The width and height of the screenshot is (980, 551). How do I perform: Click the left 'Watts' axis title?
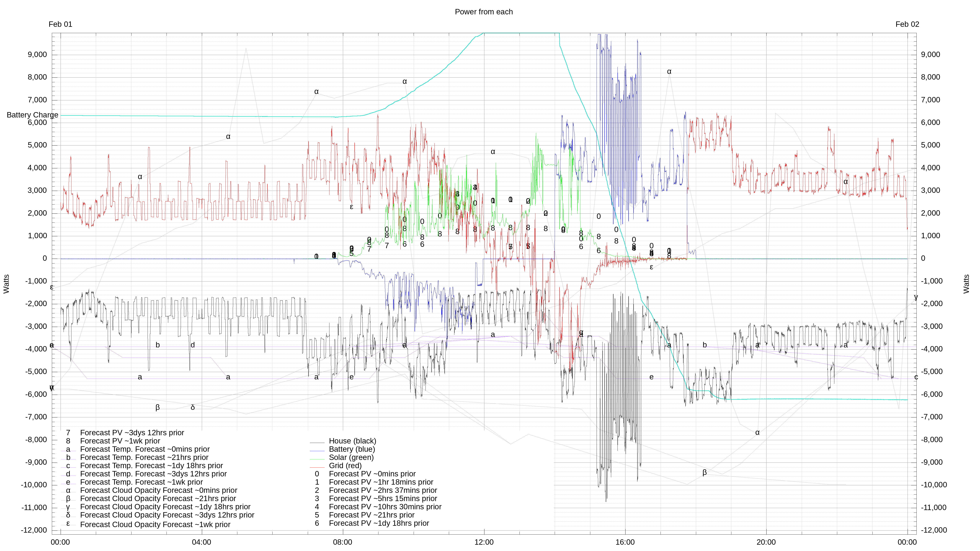(x=6, y=284)
